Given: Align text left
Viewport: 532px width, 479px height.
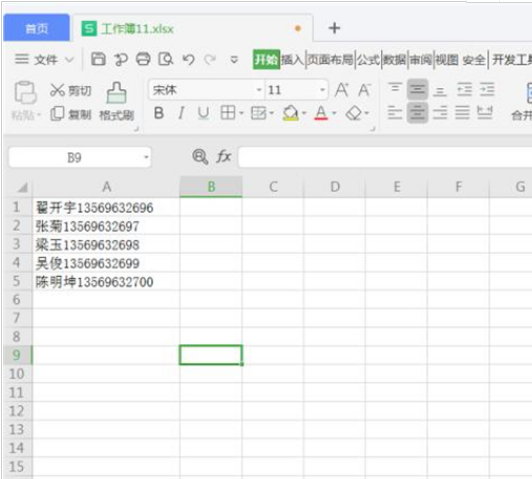Looking at the screenshot, I should 395,113.
